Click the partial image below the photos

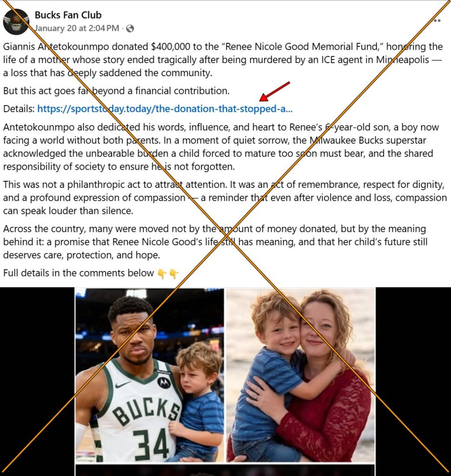(x=225, y=470)
